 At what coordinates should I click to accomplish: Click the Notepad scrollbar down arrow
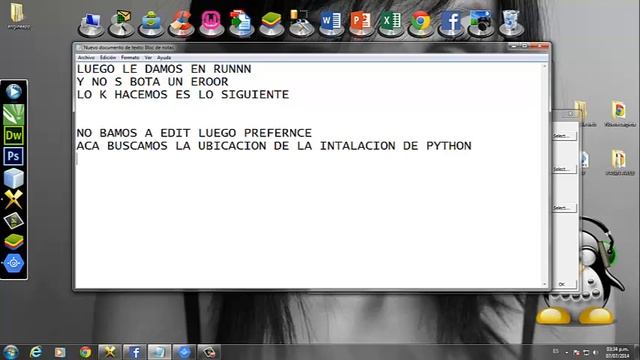click(x=544, y=284)
